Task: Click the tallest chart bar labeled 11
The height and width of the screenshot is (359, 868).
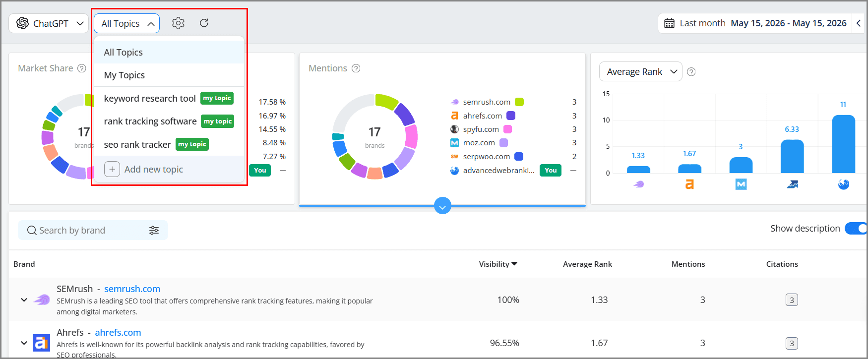Action: point(843,144)
